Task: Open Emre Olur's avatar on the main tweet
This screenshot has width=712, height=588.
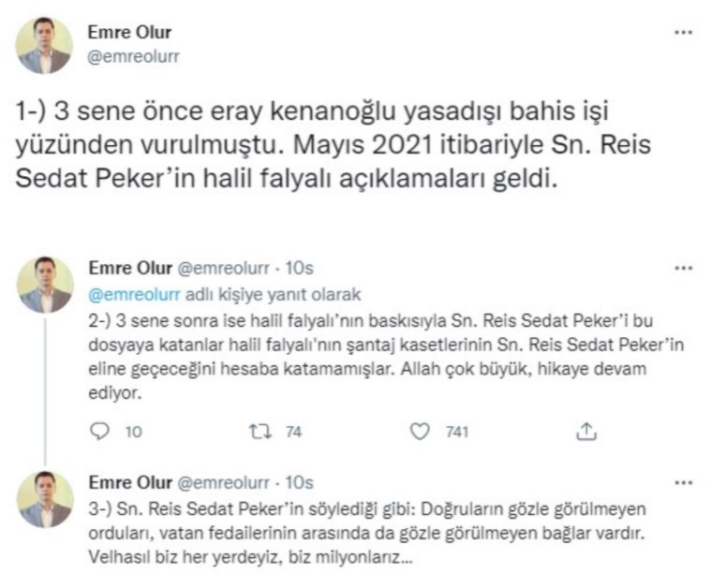Action: pyautogui.click(x=44, y=45)
